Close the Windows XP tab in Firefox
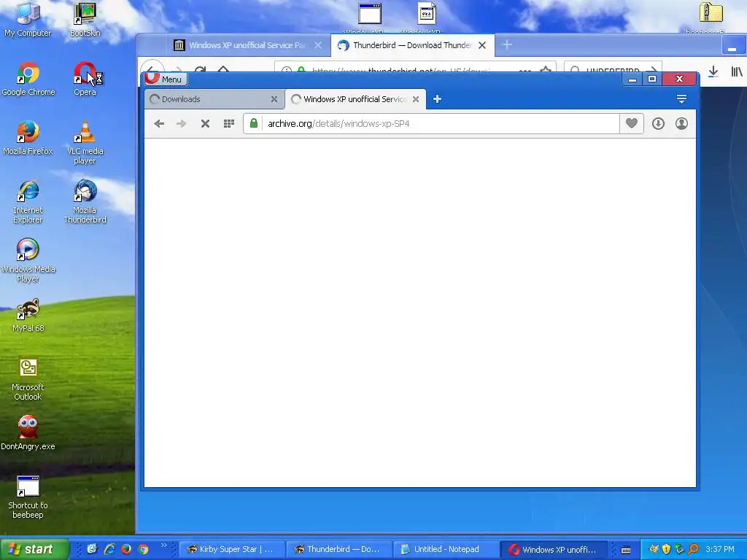Screen dimensions: 747x560 318,45
